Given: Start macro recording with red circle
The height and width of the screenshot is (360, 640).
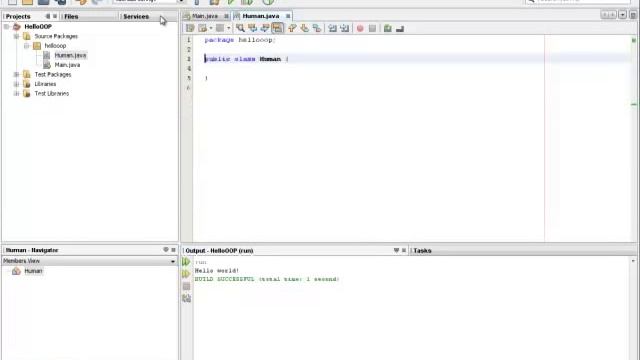Looking at the screenshot, I should click(x=360, y=28).
